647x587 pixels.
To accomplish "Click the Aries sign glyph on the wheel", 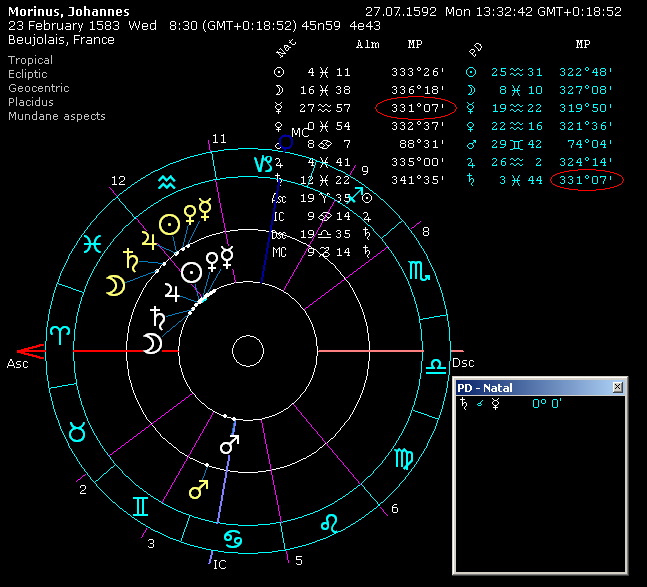I will tap(61, 334).
